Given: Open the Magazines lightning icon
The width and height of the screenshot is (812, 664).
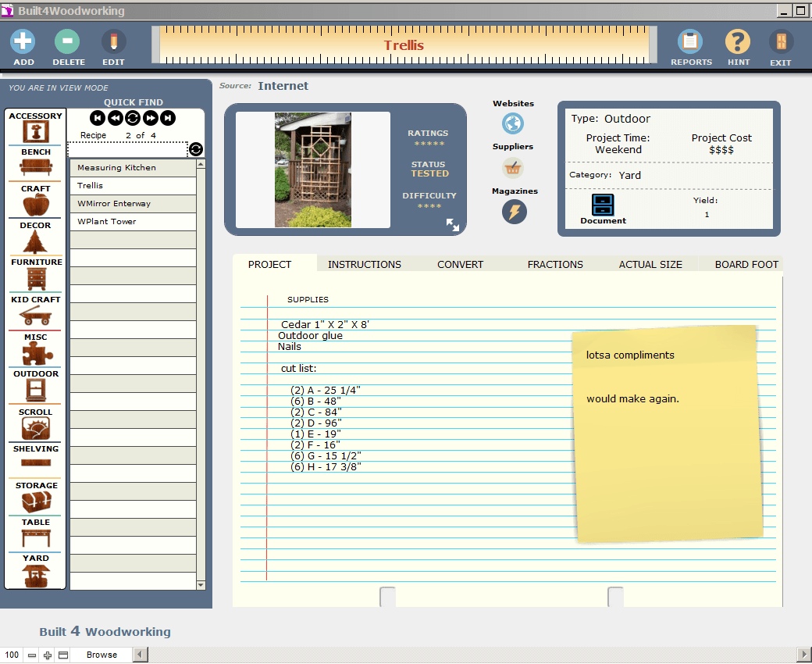Looking at the screenshot, I should click(x=514, y=212).
